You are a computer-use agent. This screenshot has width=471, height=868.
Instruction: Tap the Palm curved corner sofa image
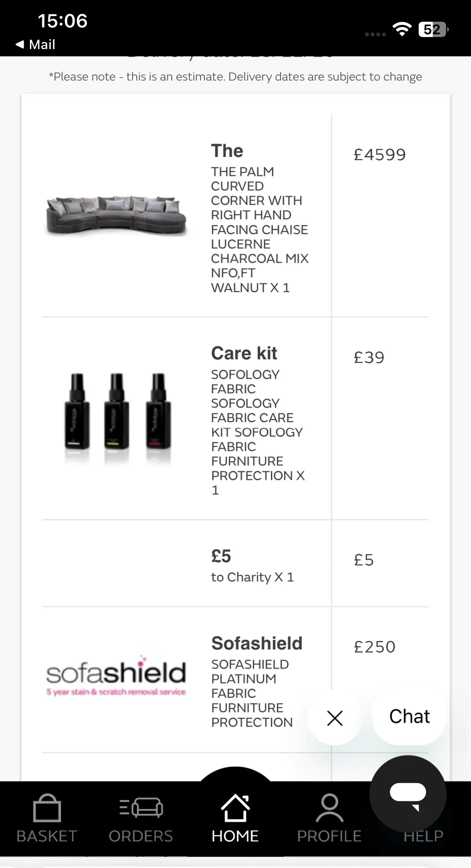[x=116, y=216]
